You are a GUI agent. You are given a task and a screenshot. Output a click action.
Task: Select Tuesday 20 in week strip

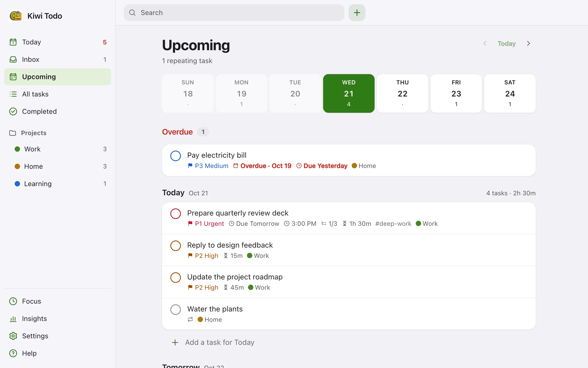click(295, 93)
